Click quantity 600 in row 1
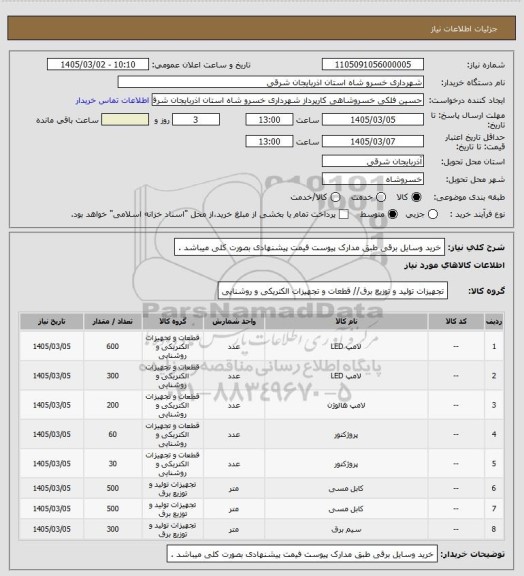524x576 pixels. click(x=112, y=346)
